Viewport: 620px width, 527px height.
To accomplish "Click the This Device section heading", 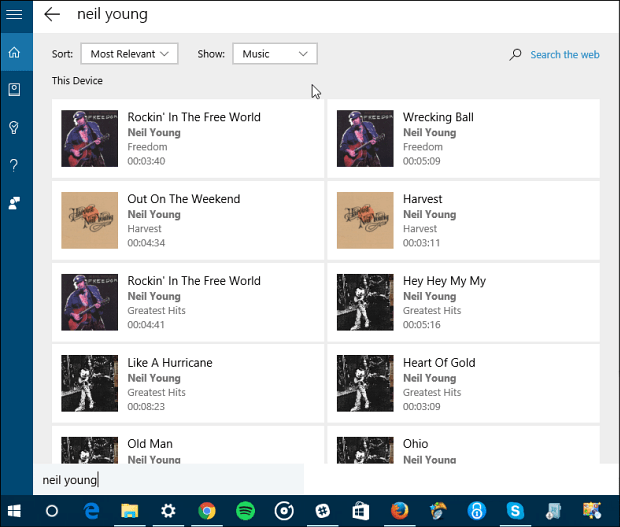I will tap(77, 81).
